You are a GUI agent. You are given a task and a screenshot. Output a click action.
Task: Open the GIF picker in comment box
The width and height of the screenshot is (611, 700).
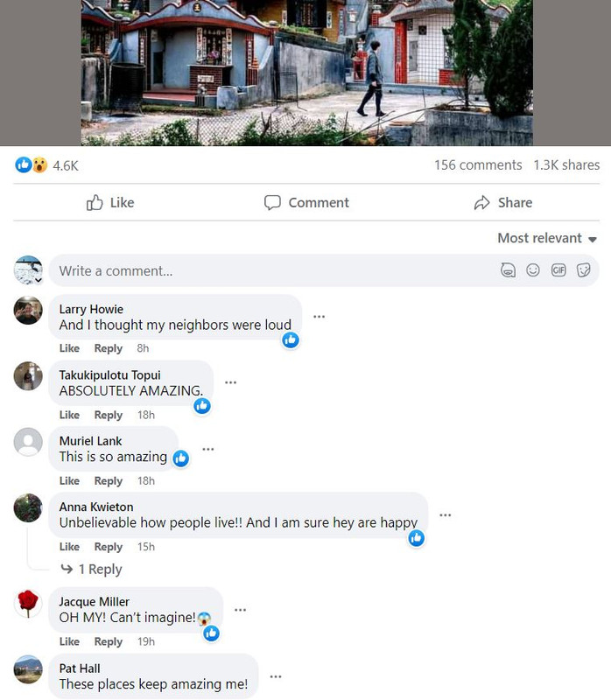[558, 270]
